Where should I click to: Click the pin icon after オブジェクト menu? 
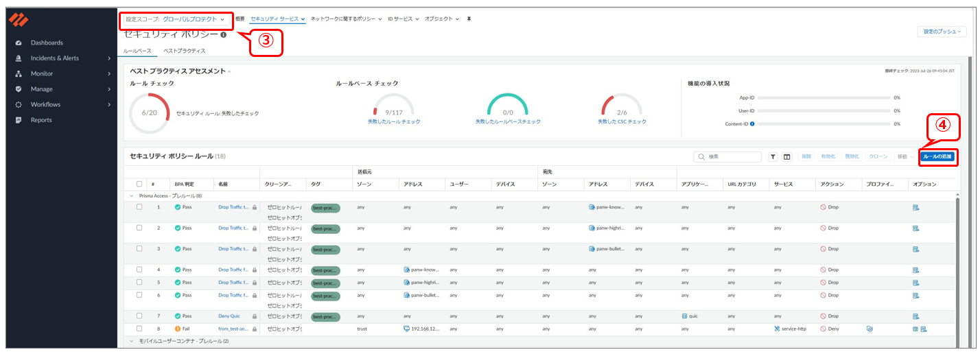point(469,19)
